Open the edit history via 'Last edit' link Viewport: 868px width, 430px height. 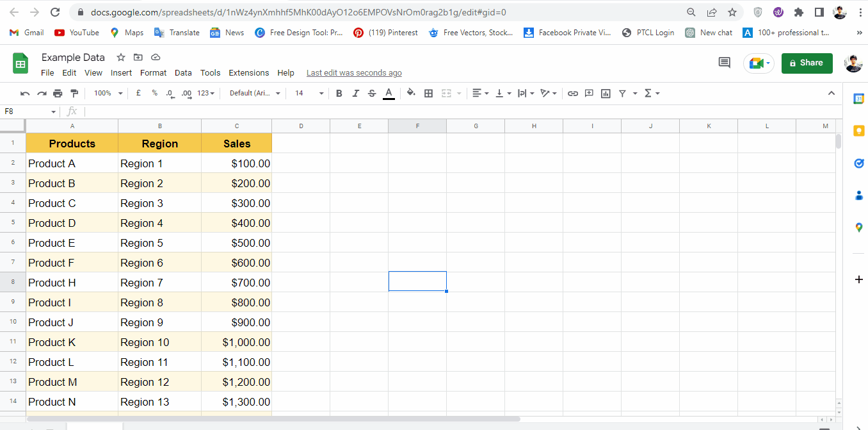[353, 72]
